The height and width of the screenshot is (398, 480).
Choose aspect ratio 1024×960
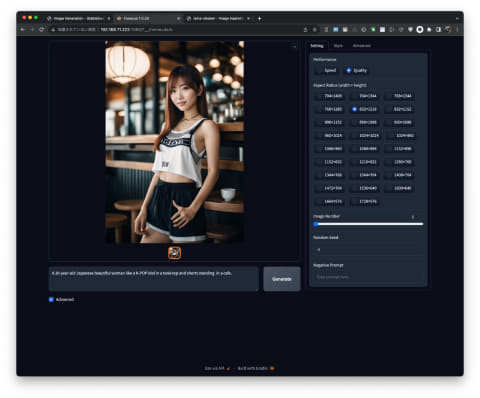(x=401, y=135)
